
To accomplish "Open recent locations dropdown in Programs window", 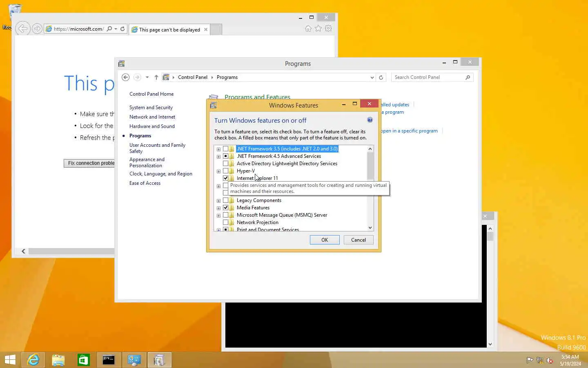I will (147, 77).
